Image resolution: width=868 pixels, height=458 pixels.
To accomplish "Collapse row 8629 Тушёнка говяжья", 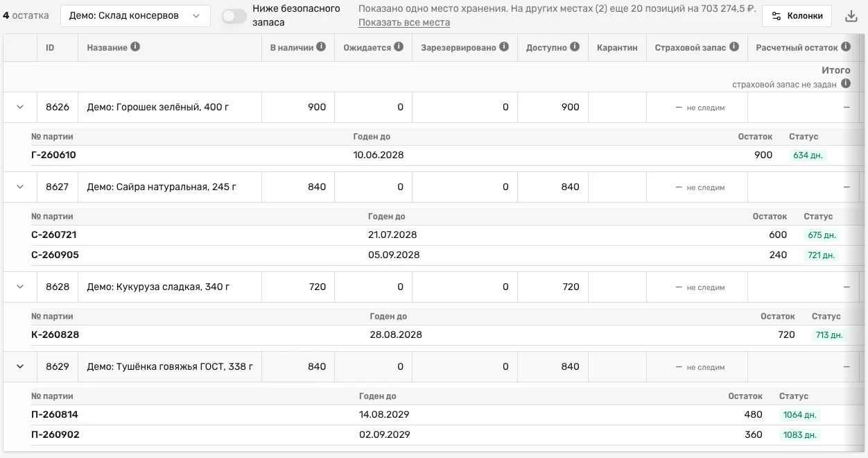I will click(20, 366).
